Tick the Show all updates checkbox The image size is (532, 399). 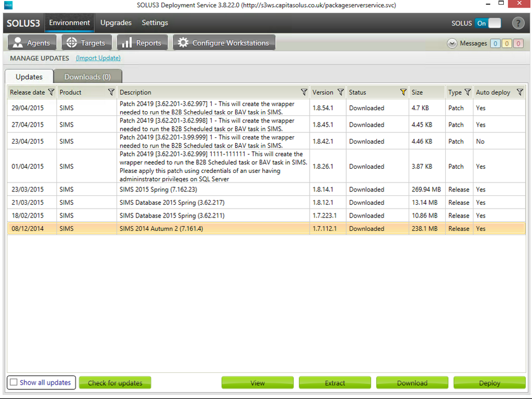[14, 383]
